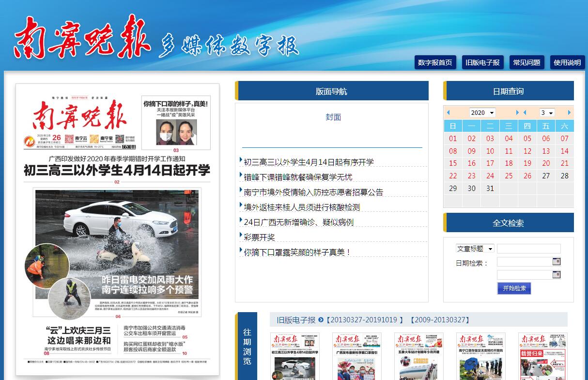Click the previous year arrow in calendar

(x=448, y=112)
